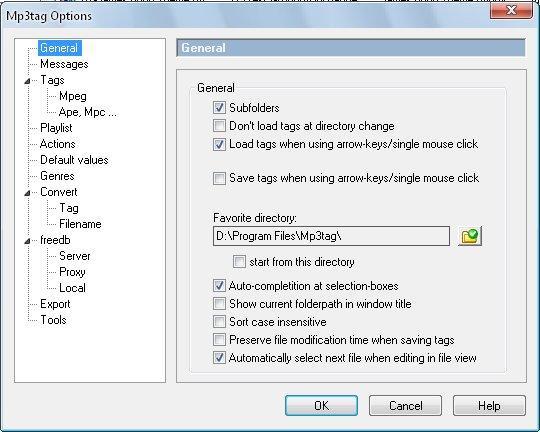Open the Actions options page
Viewport: 540px width, 432px height.
pyautogui.click(x=58, y=144)
